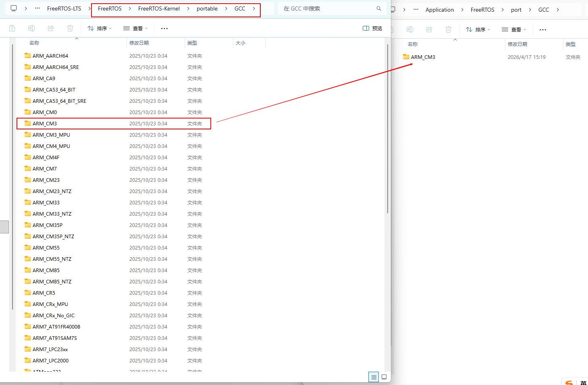Sort by 类型 column header in left window
Image resolution: width=588 pixels, height=385 pixels.
(x=192, y=43)
